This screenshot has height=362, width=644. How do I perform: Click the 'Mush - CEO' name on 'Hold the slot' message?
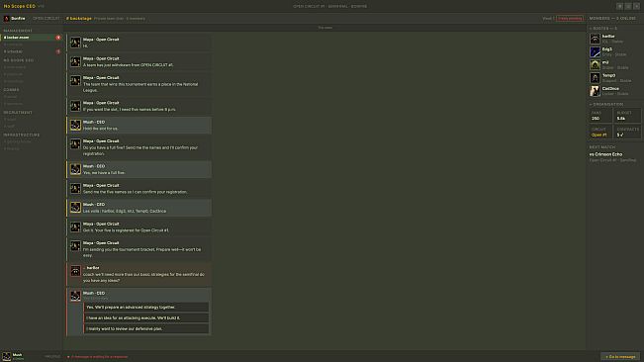pyautogui.click(x=94, y=122)
